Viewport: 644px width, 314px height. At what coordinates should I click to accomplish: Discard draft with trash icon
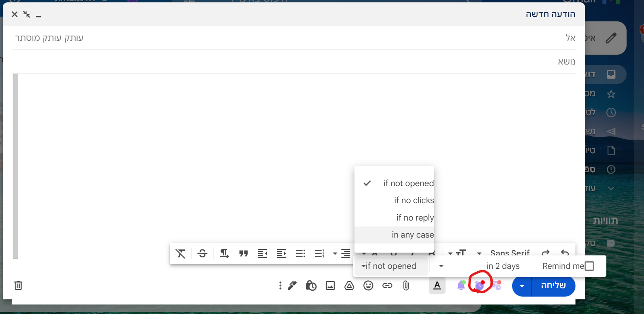pos(18,285)
